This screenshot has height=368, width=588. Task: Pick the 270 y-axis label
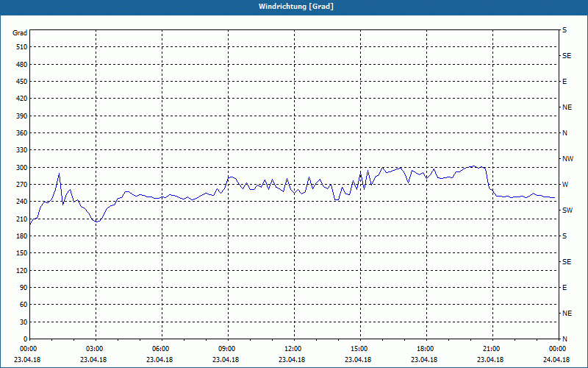point(21,185)
